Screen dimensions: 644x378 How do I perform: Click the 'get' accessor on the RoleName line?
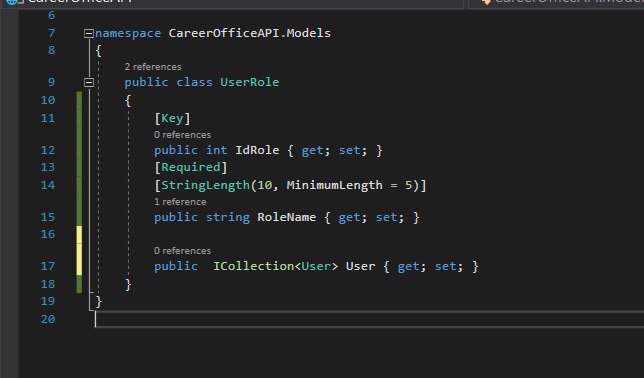point(349,217)
